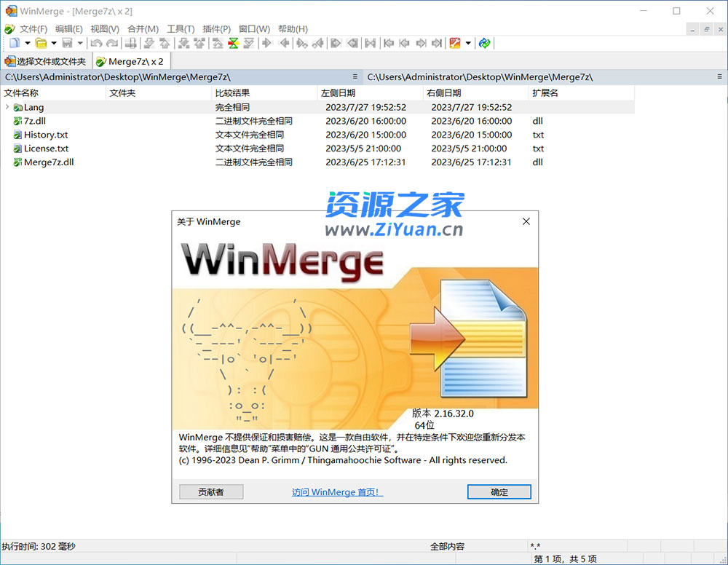Open the 访问 WinMerge 首页 link
The image size is (728, 565).
[x=336, y=491]
